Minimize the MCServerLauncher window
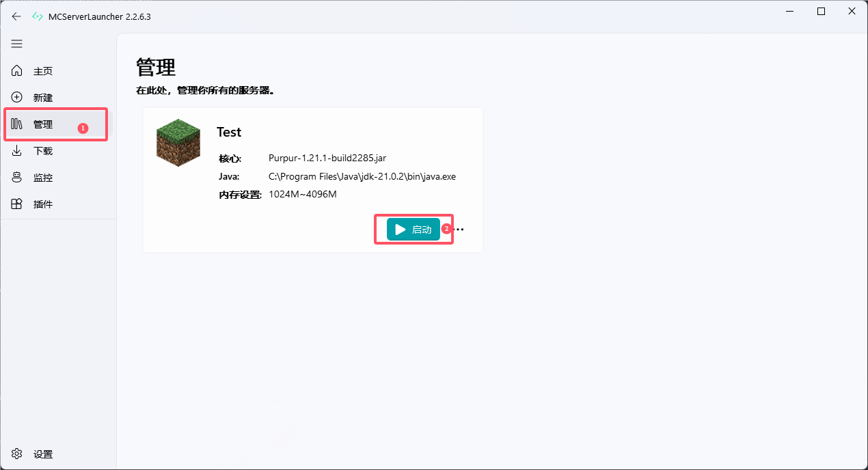 click(x=790, y=12)
